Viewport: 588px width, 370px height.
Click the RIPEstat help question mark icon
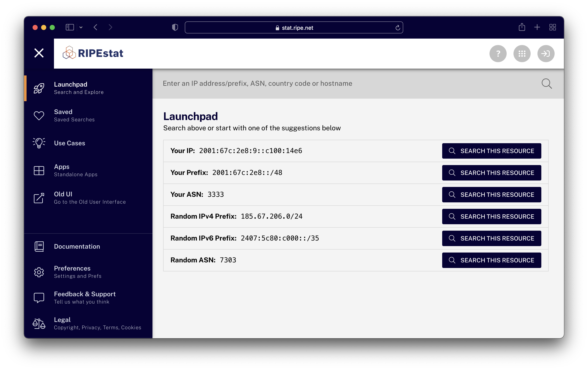pyautogui.click(x=498, y=54)
